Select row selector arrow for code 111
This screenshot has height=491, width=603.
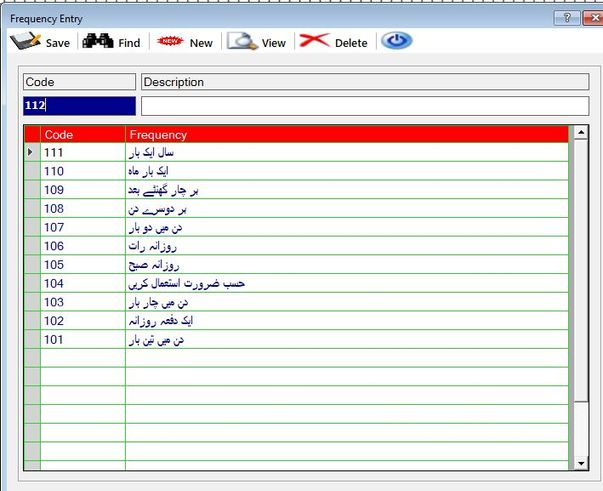pos(32,152)
